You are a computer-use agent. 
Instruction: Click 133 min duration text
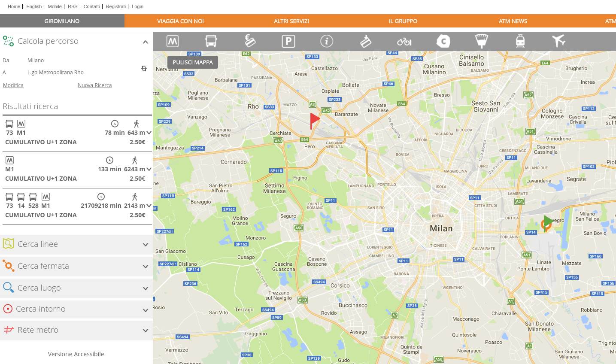[x=109, y=169]
